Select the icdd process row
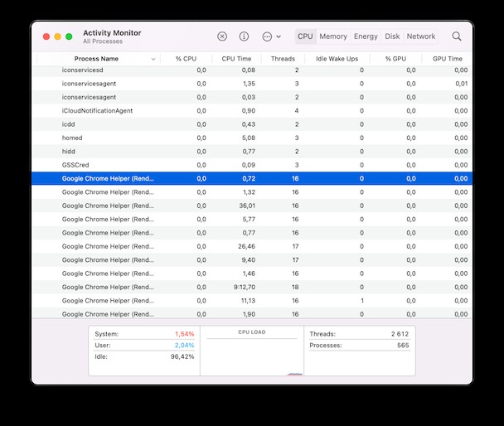 click(252, 124)
